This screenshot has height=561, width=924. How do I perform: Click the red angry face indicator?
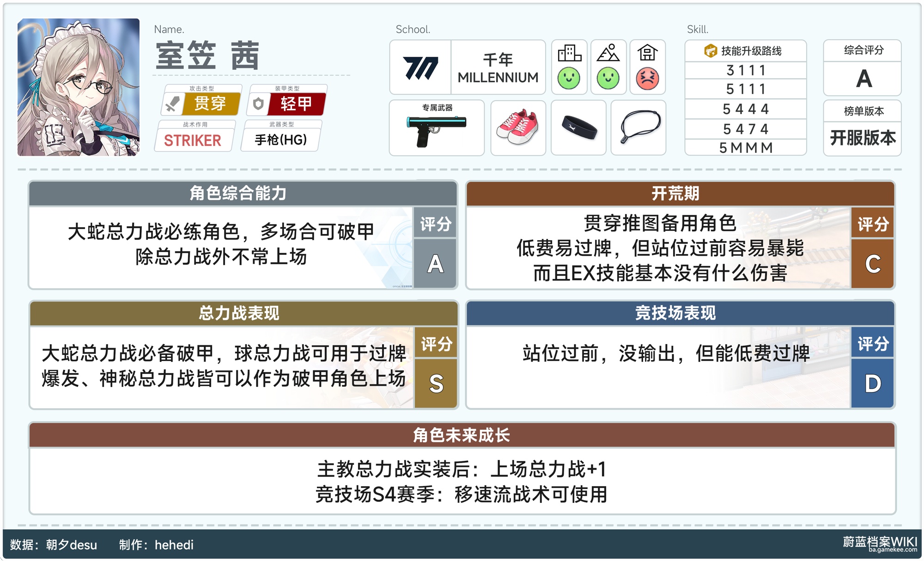pyautogui.click(x=647, y=78)
